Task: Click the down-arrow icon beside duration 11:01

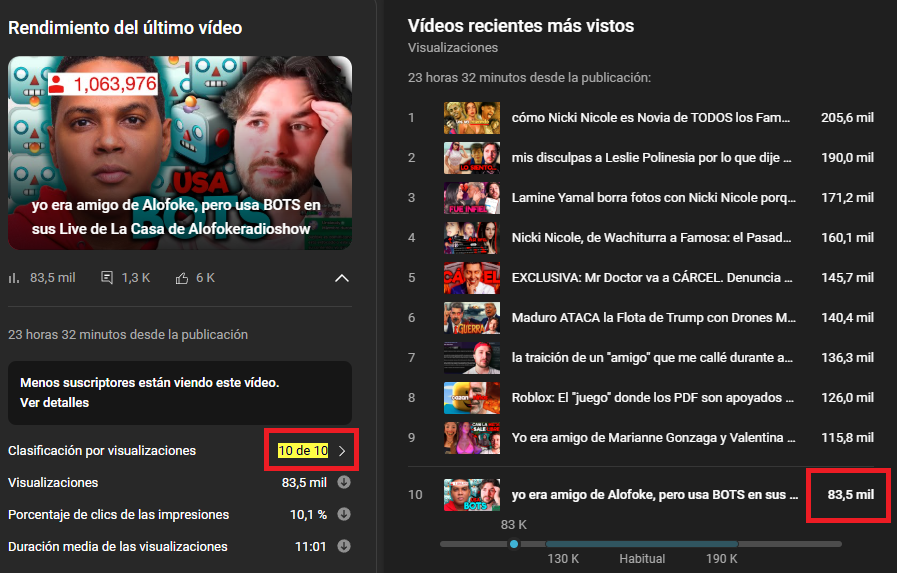Action: click(x=344, y=546)
